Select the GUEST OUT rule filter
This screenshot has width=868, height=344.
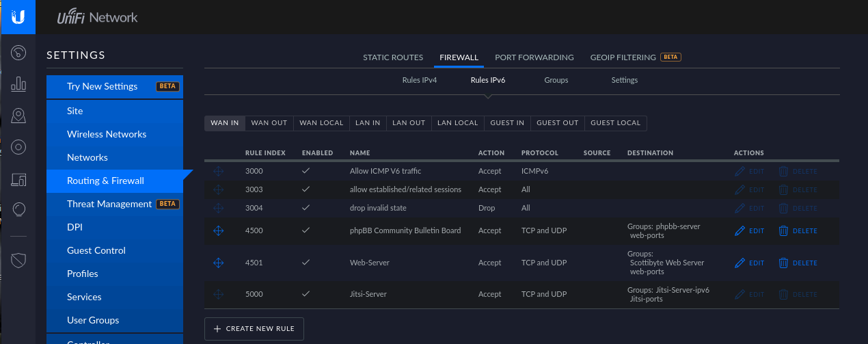coord(557,123)
